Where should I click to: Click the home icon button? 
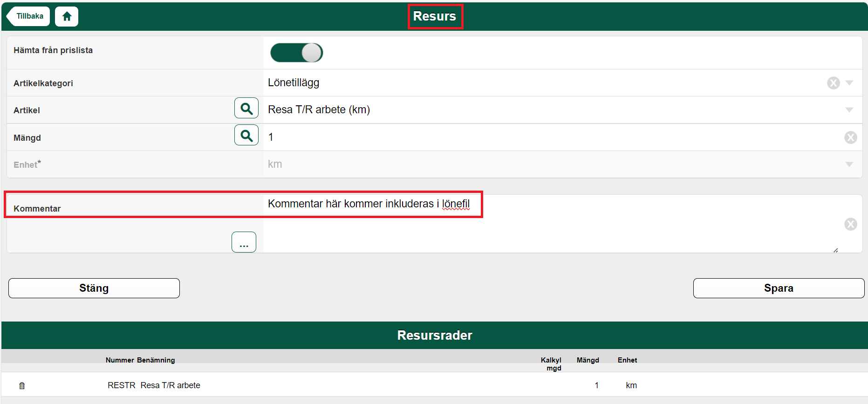point(67,17)
